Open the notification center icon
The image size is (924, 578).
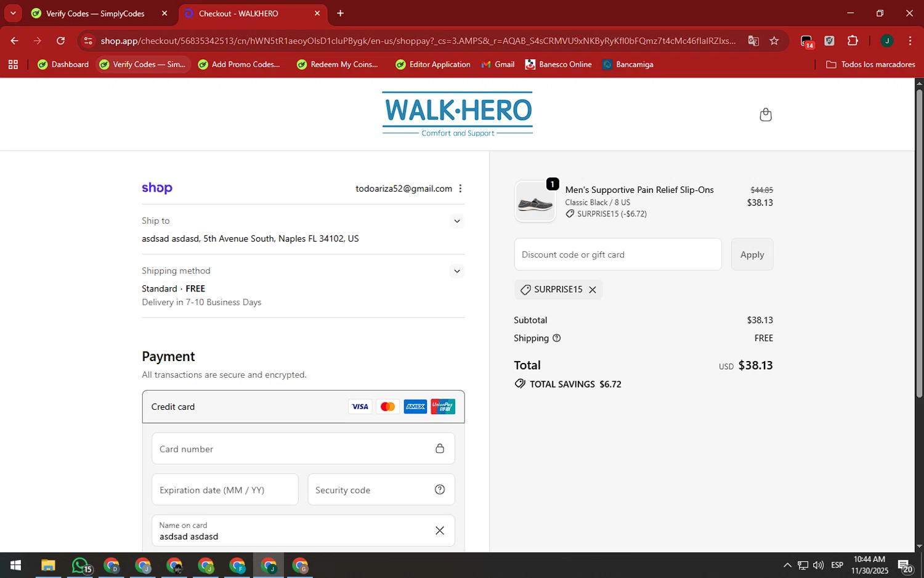[x=905, y=566]
